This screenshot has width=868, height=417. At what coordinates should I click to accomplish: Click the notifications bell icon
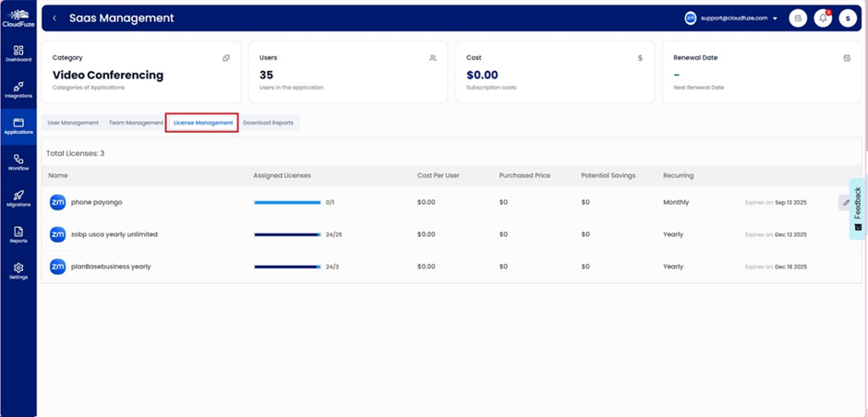click(823, 18)
